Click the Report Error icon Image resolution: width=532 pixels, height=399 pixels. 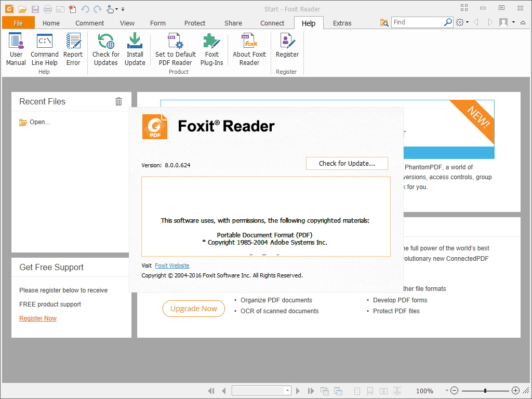(x=73, y=49)
